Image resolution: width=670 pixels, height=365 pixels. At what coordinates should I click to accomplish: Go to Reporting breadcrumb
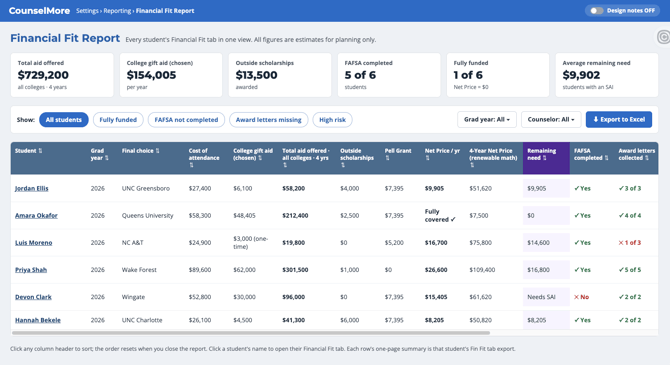coord(117,11)
